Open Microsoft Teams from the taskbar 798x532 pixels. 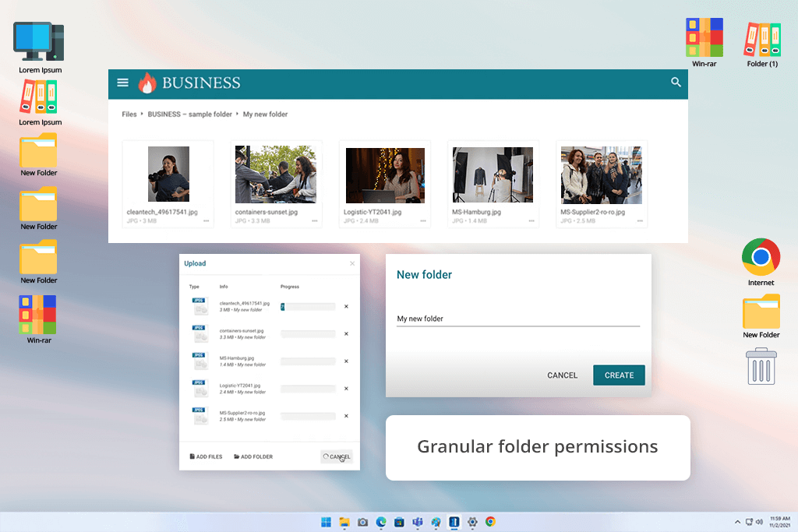point(418,522)
